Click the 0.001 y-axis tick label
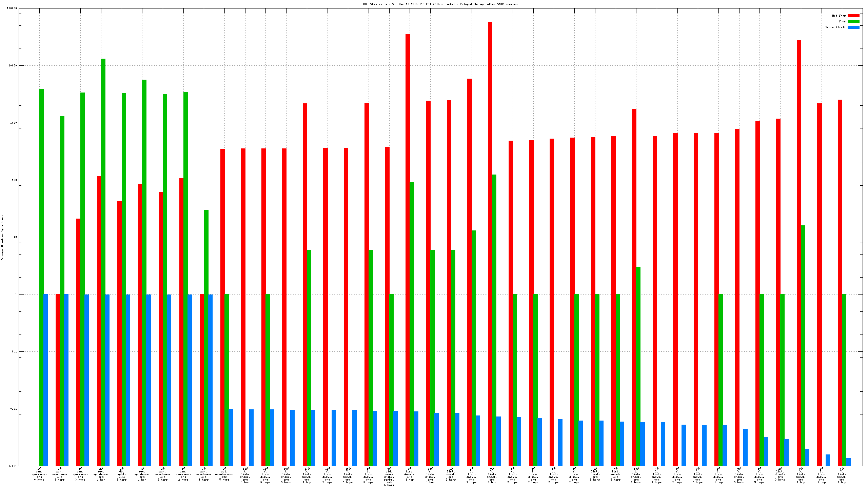This screenshot has height=488, width=868. point(13,466)
